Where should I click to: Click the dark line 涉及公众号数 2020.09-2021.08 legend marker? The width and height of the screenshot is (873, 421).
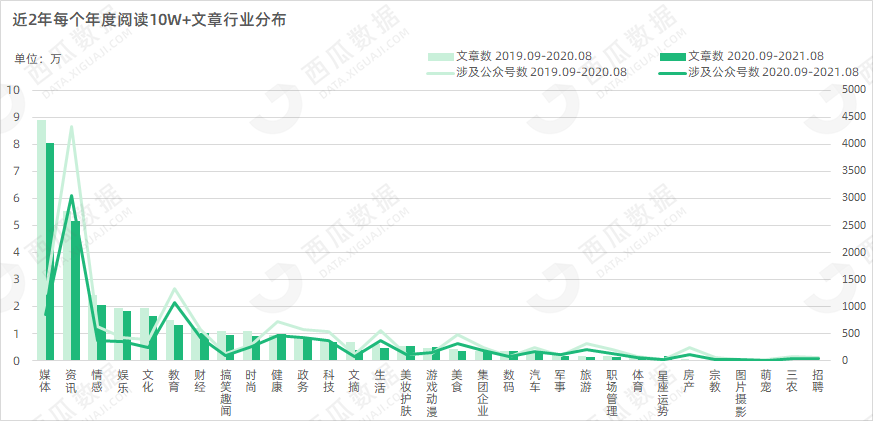671,73
